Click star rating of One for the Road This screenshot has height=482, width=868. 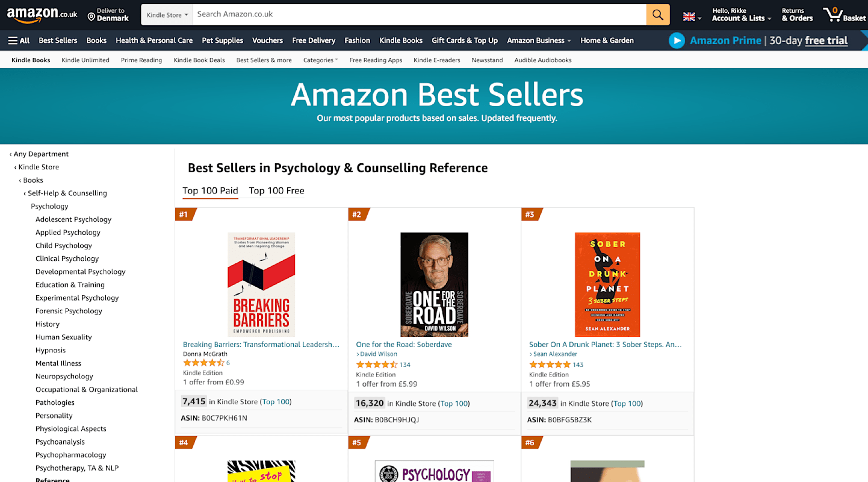(377, 365)
